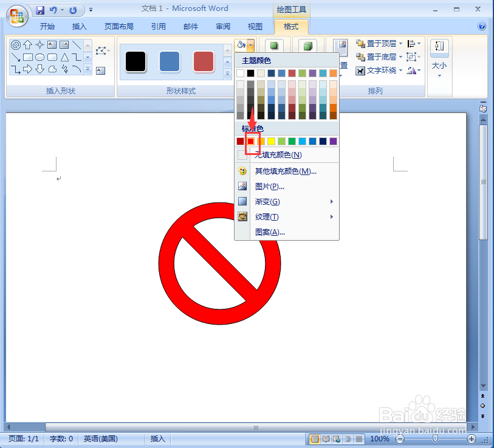
Task: Insert a horizontal text box shape
Action: pos(52,45)
